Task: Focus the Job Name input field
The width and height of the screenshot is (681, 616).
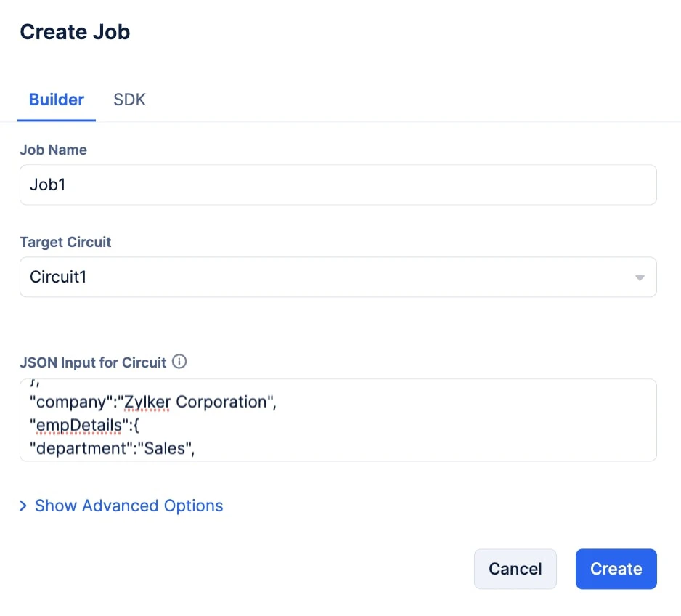Action: pos(338,185)
